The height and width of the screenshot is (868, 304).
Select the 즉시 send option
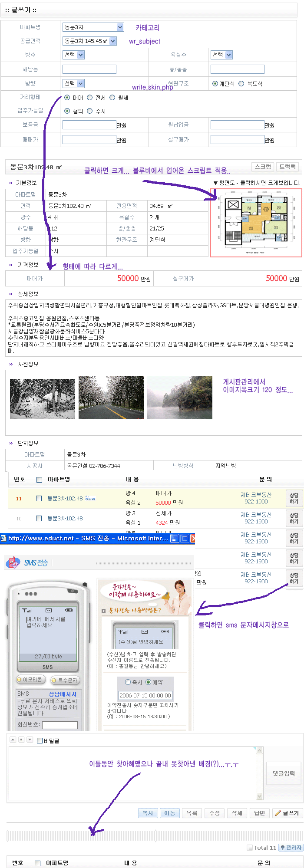[128, 682]
